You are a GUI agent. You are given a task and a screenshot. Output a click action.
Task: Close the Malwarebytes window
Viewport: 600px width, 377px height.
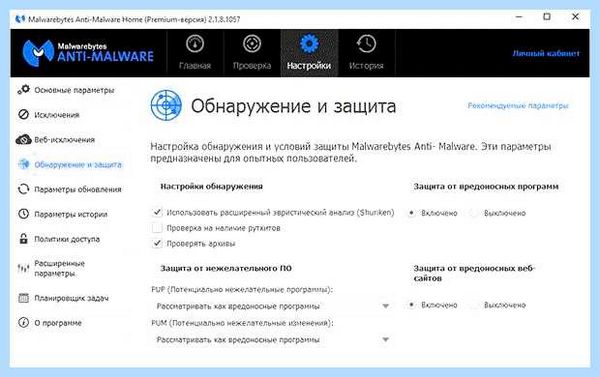click(575, 17)
